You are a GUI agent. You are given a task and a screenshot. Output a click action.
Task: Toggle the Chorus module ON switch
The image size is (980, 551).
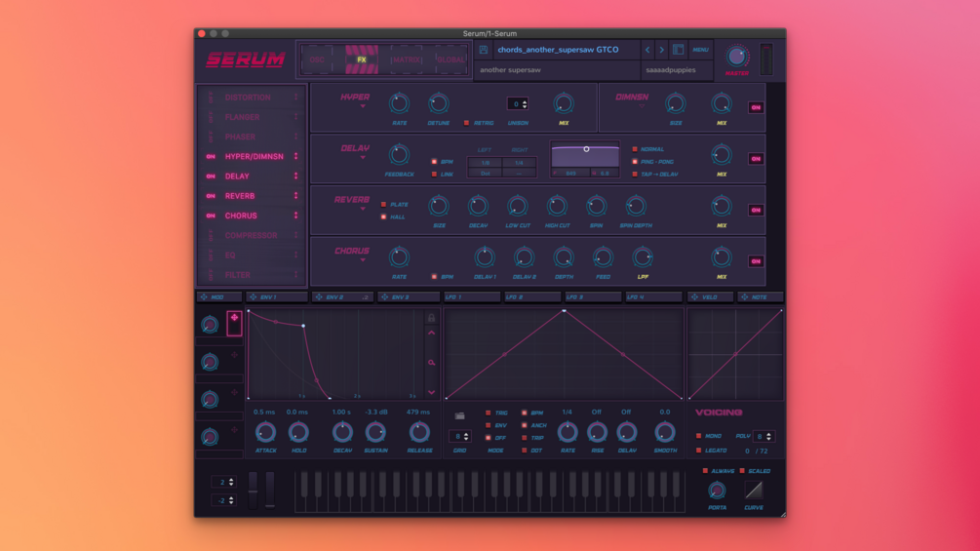point(756,261)
